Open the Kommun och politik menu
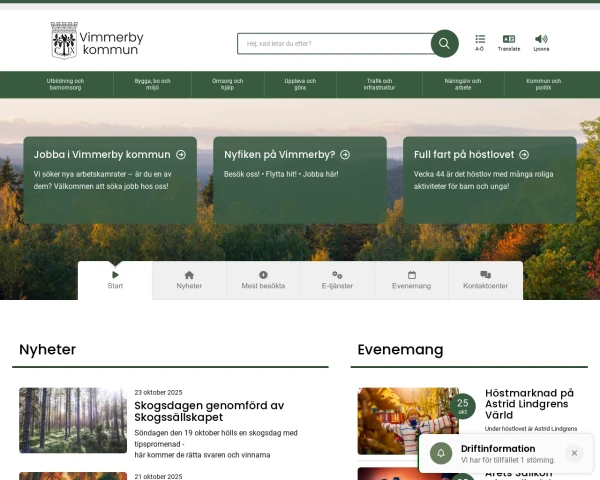 544,85
